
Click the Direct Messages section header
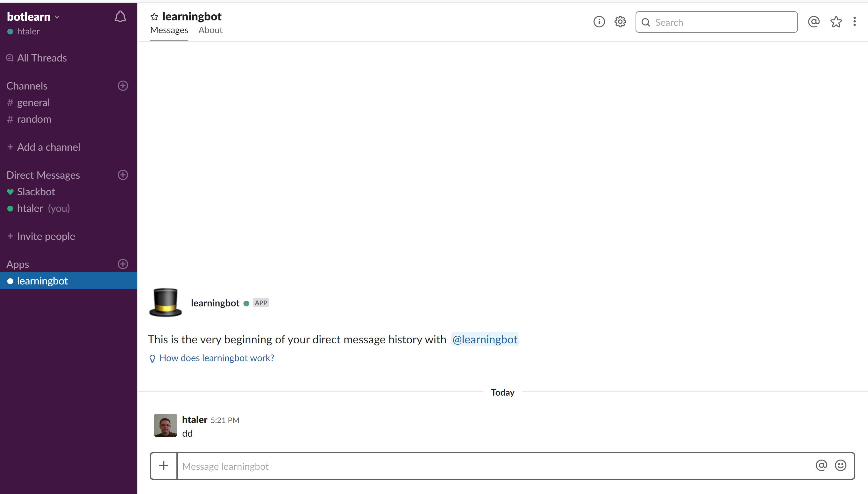pos(43,175)
